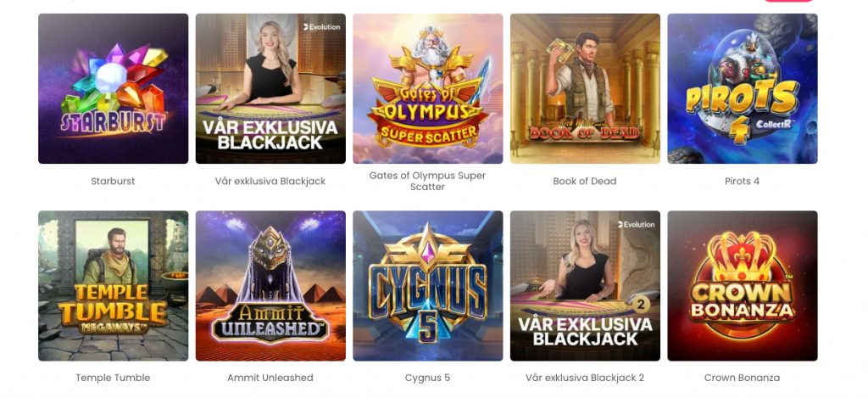The height and width of the screenshot is (398, 868).
Task: Click the Book of Dead text label
Action: (585, 182)
